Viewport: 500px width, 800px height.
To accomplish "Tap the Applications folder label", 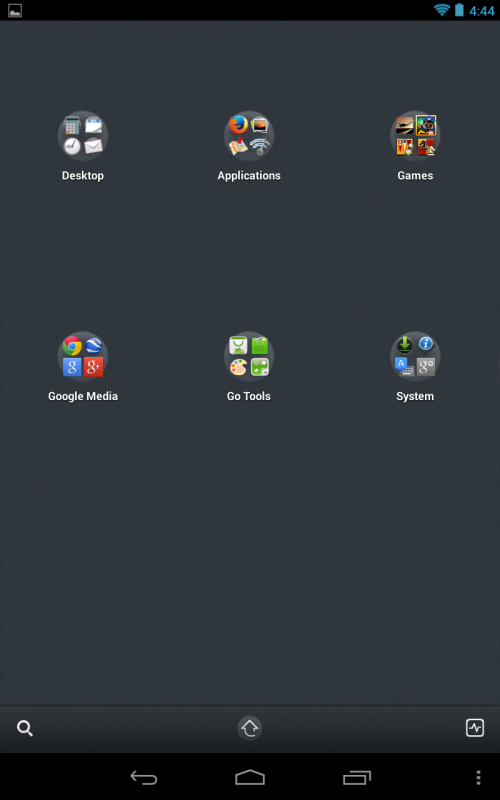I will pyautogui.click(x=249, y=176).
